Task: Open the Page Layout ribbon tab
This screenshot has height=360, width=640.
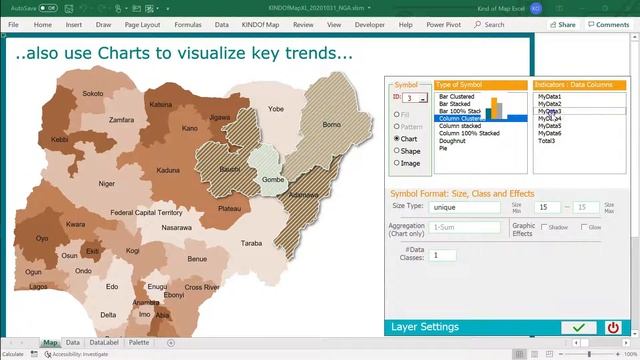Action: 142,24
